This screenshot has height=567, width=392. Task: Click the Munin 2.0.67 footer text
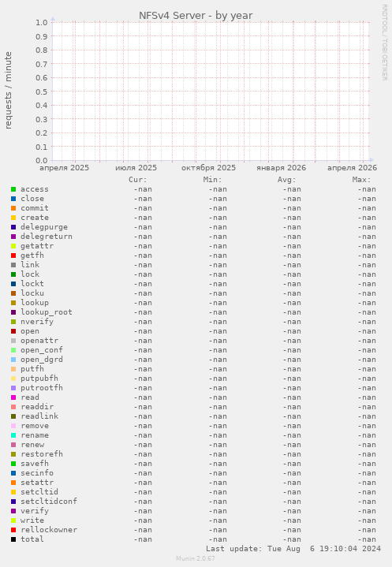click(x=196, y=558)
